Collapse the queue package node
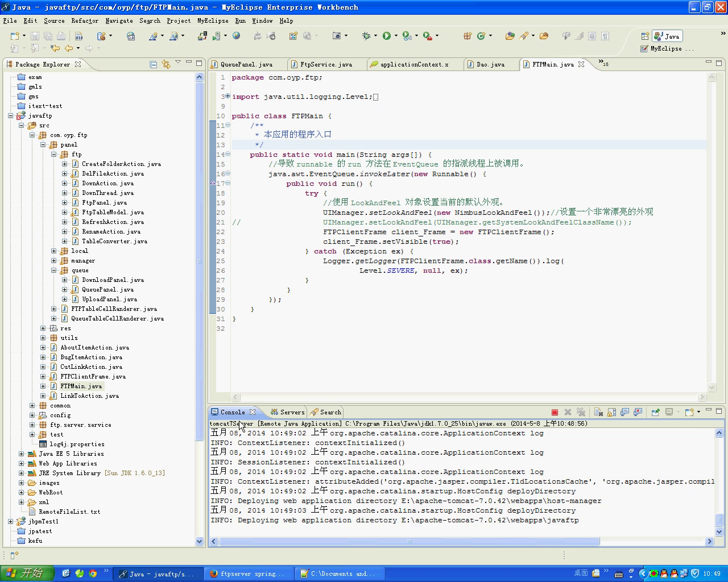 pyautogui.click(x=54, y=270)
